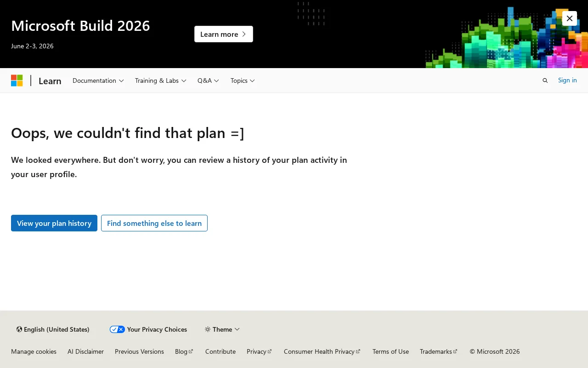Click the Sign in link
The image size is (588, 368).
coord(567,80)
